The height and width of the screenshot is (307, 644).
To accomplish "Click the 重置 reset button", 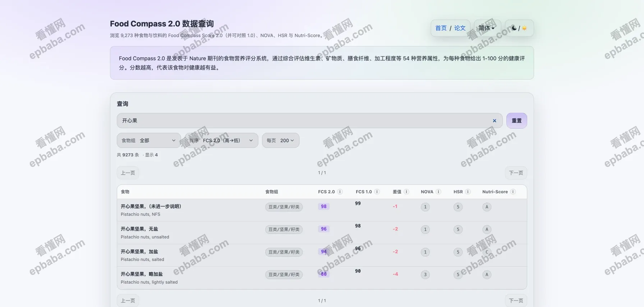I will 516,121.
